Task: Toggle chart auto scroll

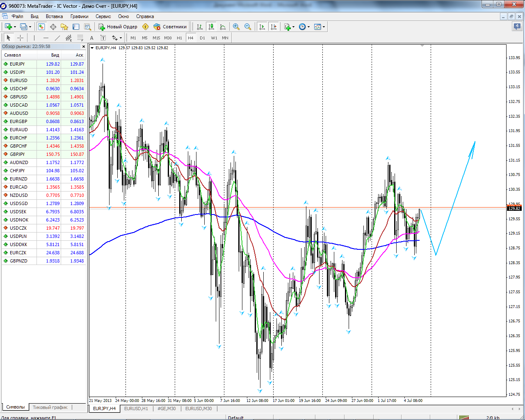Action: (x=262, y=27)
